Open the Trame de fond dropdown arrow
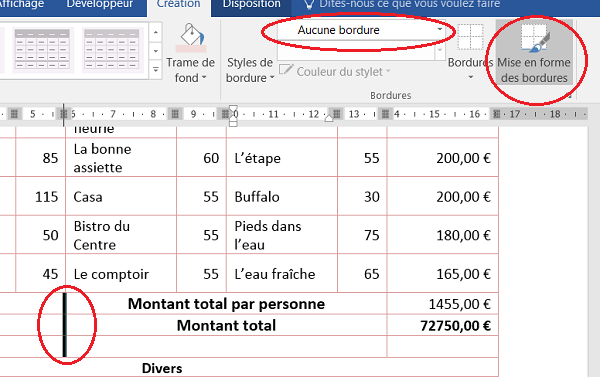Screen dimensions: 600x377 click(204, 78)
